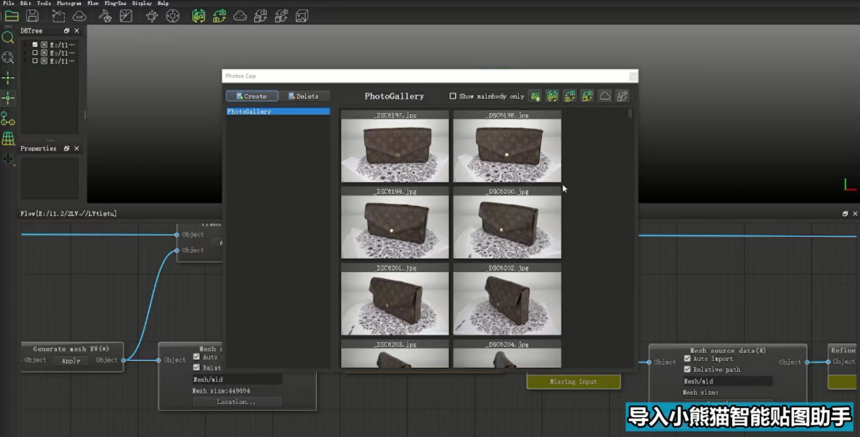Click the photo-sync icon in Photos dialog toolbar
860x437 pixels.
coord(552,96)
